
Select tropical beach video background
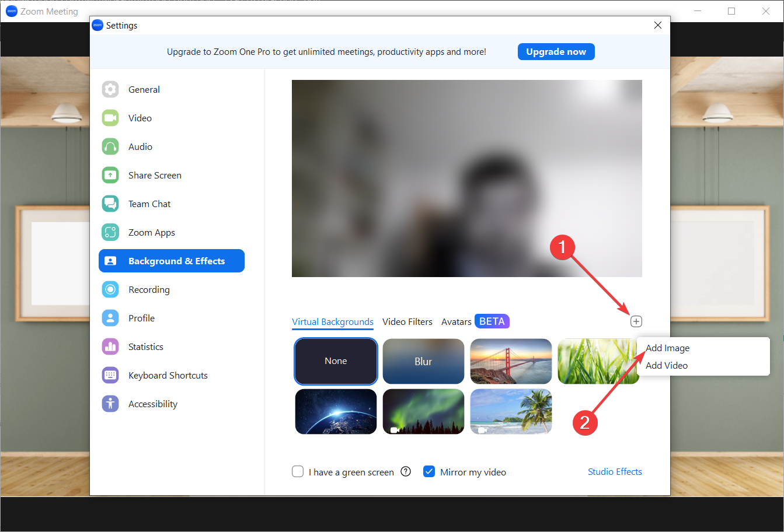click(x=511, y=411)
